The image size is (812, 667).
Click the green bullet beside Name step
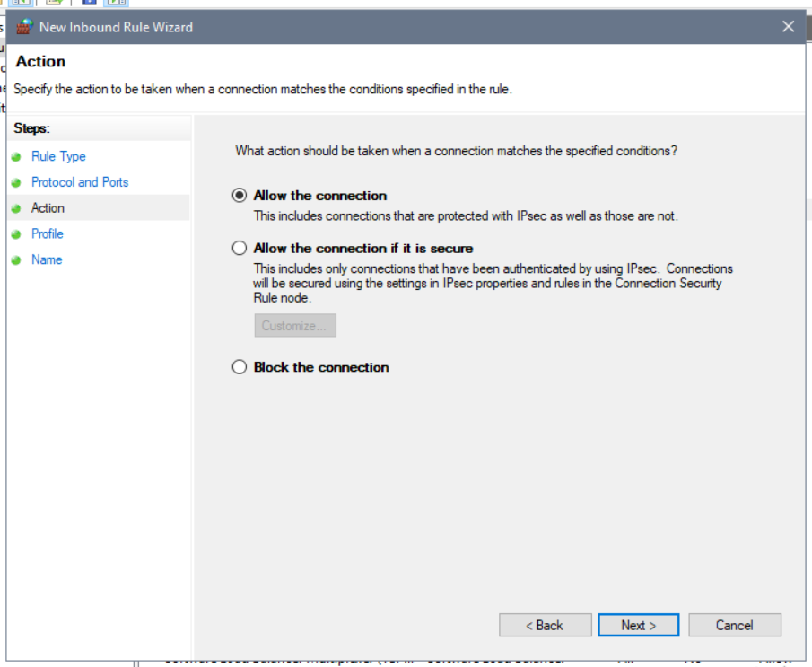pos(16,260)
